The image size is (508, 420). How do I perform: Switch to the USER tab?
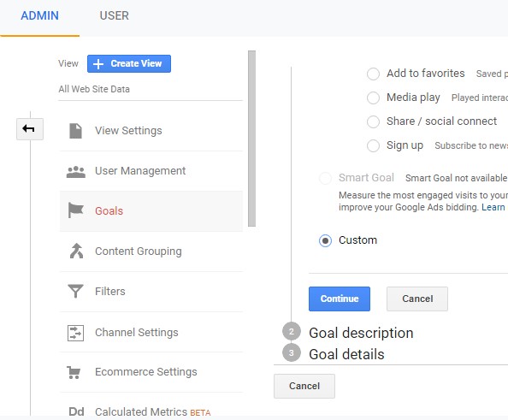115,15
